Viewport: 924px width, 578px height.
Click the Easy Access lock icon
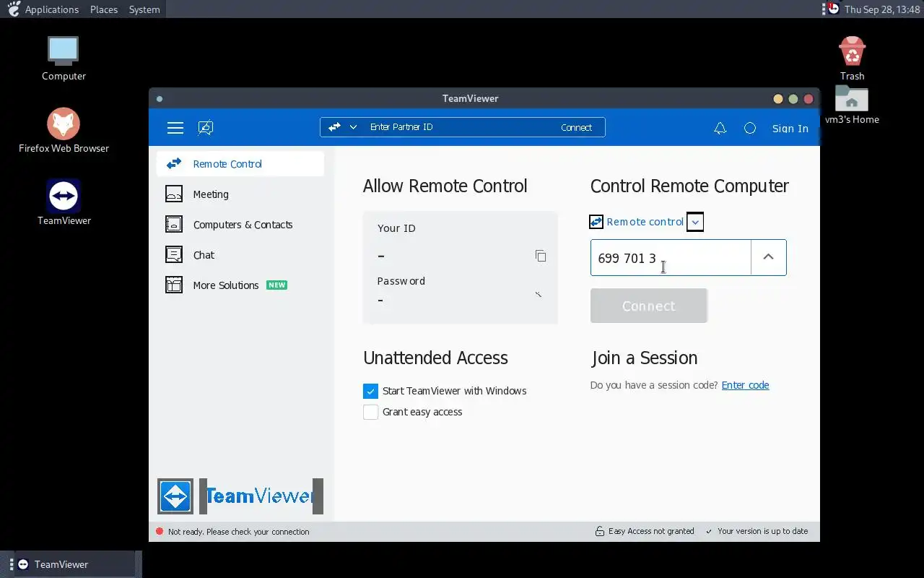coord(599,531)
